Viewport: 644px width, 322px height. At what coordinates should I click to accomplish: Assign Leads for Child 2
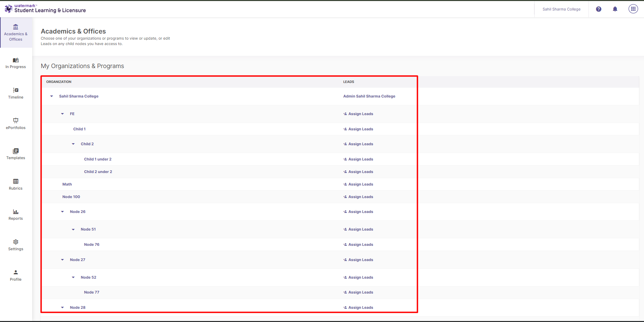pos(358,144)
